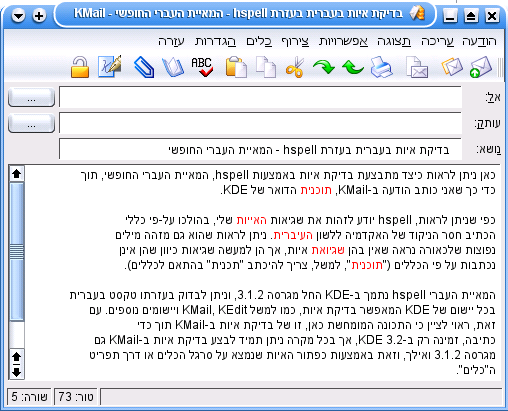Image resolution: width=508 pixels, height=411 pixels.
Task: Open the הודעה menu
Action: (x=479, y=41)
